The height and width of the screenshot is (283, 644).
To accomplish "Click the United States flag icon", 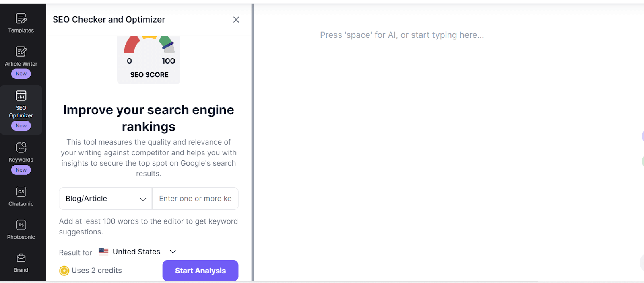I will [103, 252].
